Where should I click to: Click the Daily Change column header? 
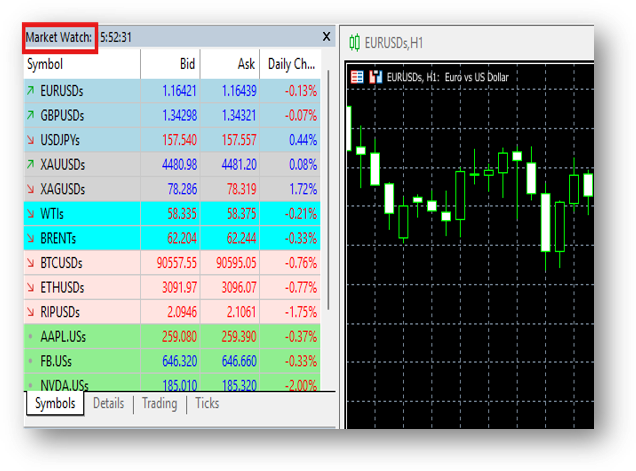pyautogui.click(x=291, y=64)
